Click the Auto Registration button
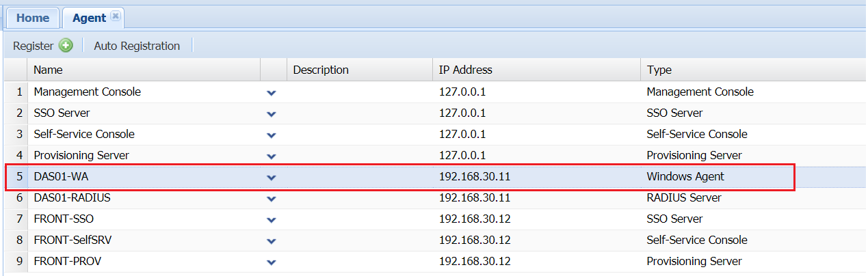 137,46
